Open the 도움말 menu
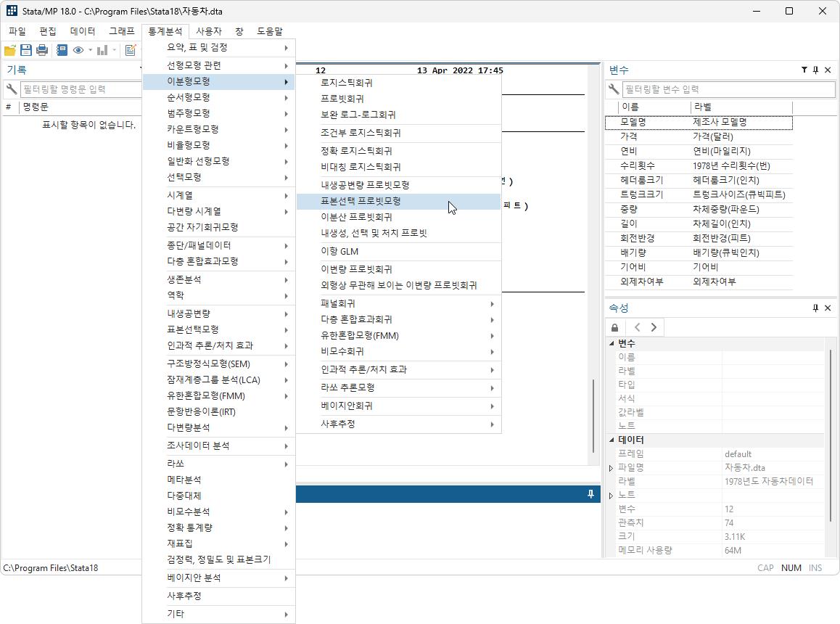840x624 pixels. pos(269,31)
